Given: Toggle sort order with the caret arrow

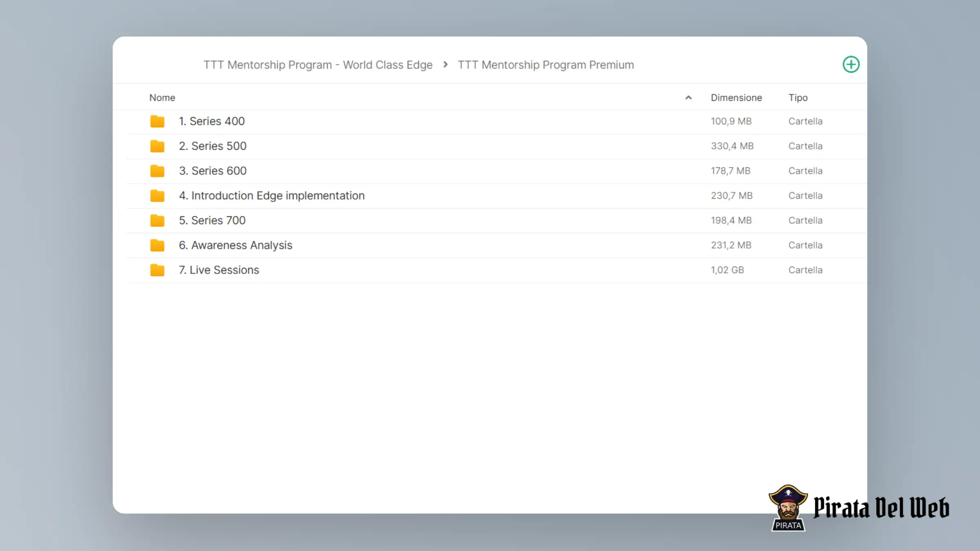Looking at the screenshot, I should tap(688, 98).
